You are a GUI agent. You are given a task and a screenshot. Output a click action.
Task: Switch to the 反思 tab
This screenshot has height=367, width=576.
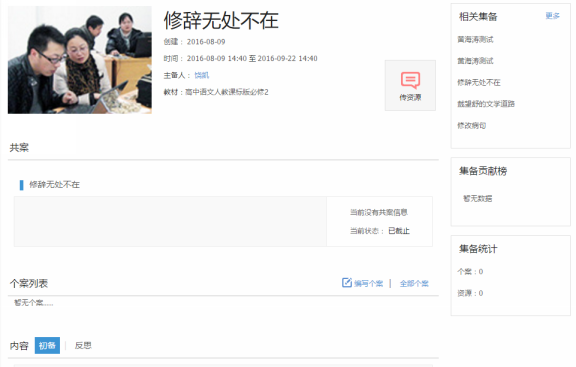tap(83, 345)
